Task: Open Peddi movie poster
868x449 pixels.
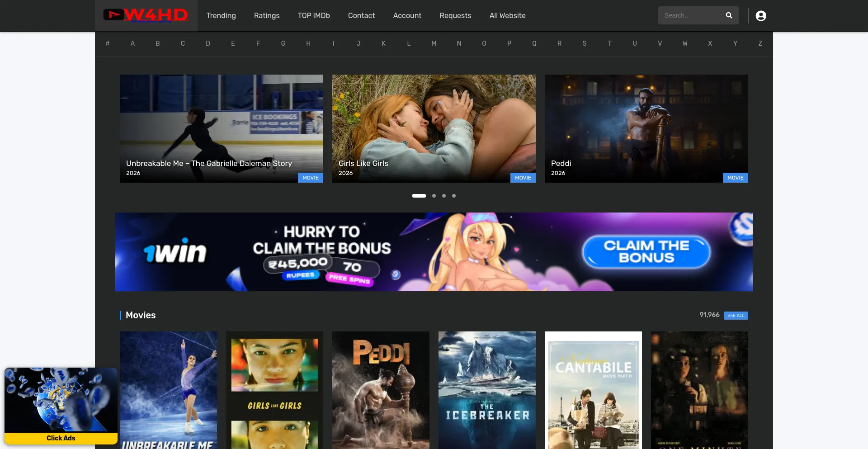Action: pyautogui.click(x=381, y=390)
